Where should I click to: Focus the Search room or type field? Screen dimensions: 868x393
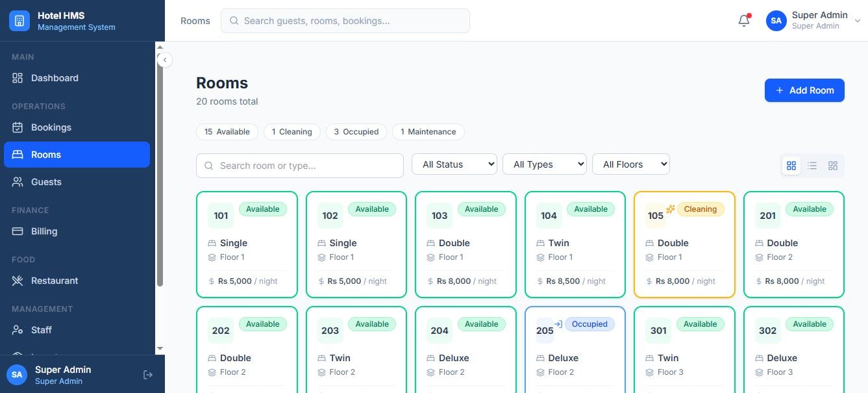[x=300, y=166]
